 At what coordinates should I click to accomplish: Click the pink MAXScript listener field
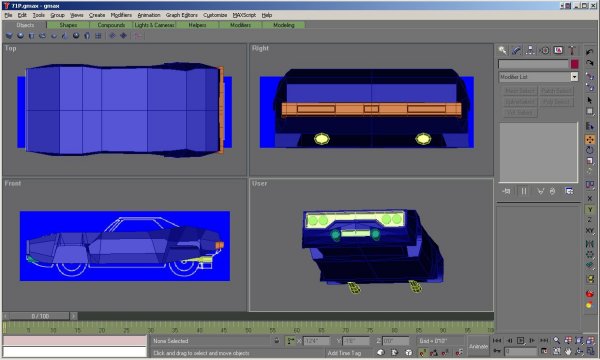pos(75,341)
